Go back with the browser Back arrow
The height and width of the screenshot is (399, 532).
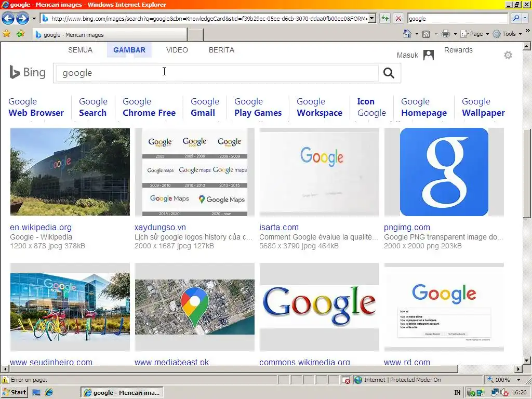[x=8, y=18]
